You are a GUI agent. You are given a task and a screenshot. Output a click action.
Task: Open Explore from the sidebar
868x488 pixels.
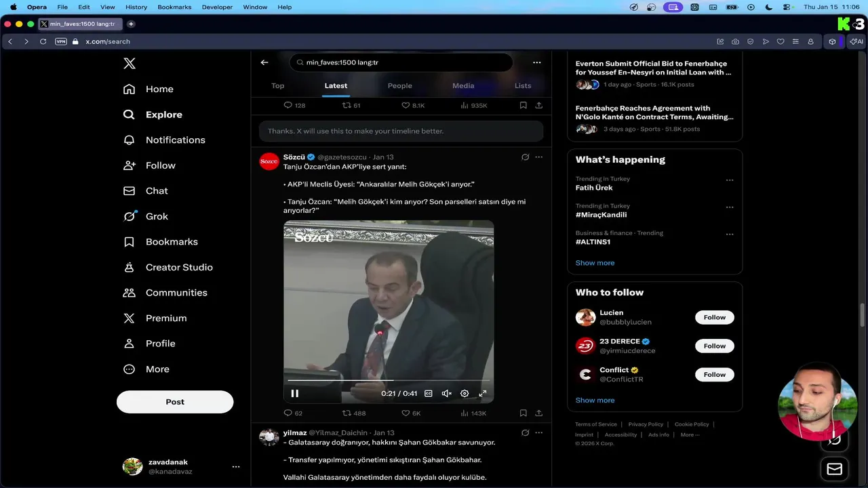click(153, 115)
